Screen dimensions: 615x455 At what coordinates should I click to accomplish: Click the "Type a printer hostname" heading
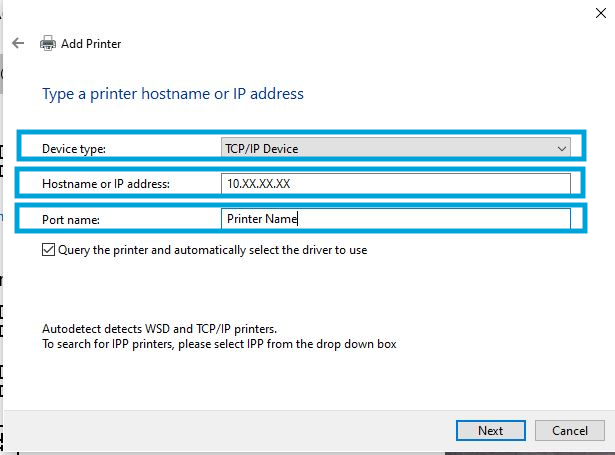click(x=172, y=94)
